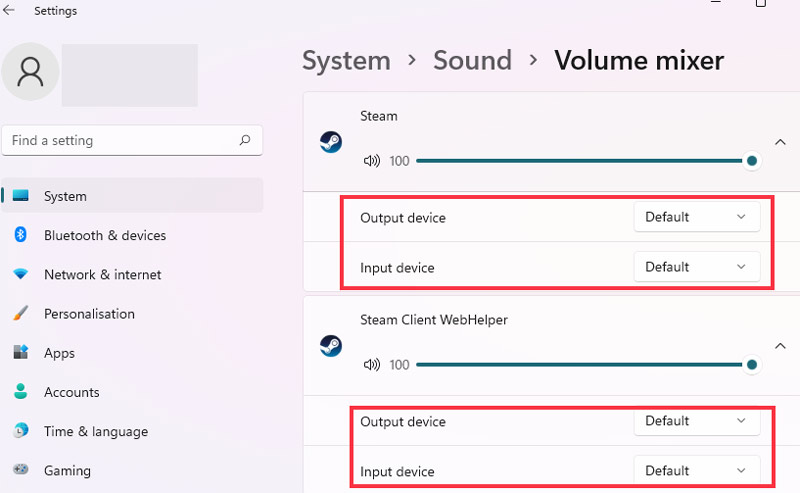The image size is (800, 493).
Task: Click the Steam Client WebHelper name label
Action: click(434, 320)
